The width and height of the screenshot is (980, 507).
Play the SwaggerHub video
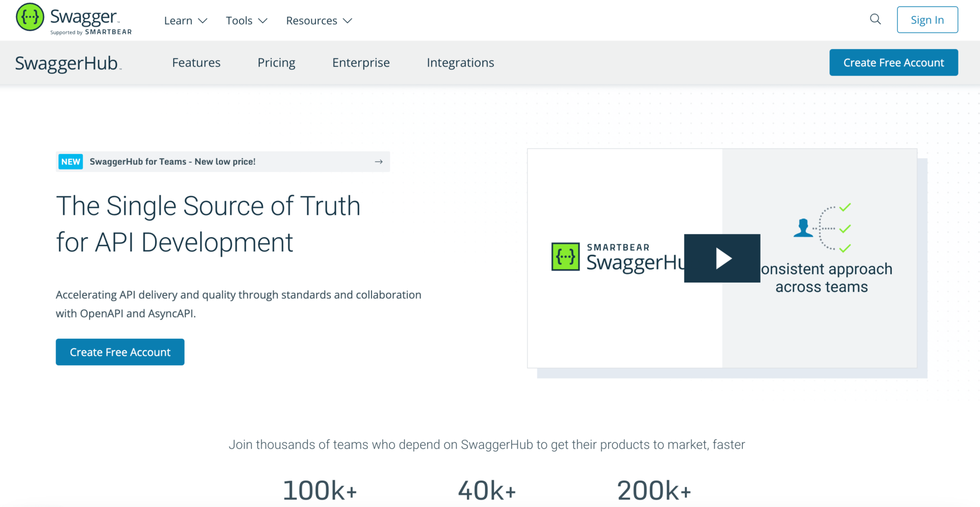(722, 258)
